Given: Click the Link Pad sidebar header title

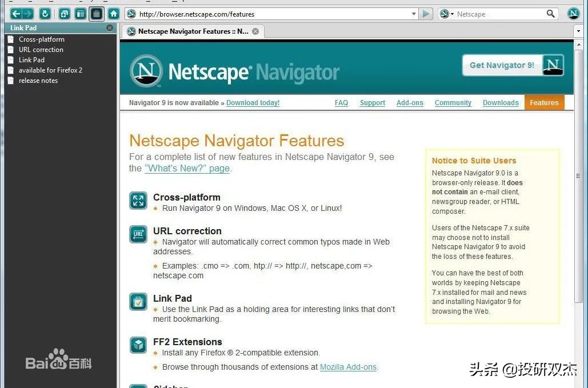Looking at the screenshot, I should (x=23, y=28).
